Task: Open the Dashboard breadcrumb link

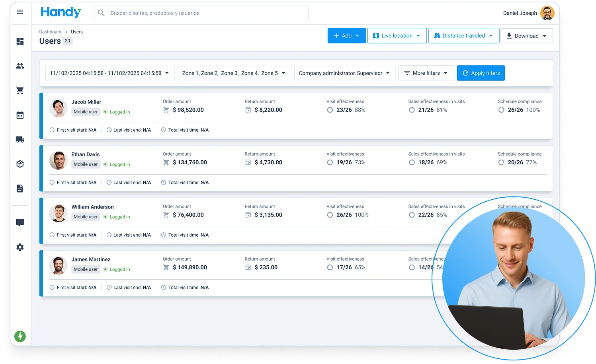Action: (x=50, y=31)
